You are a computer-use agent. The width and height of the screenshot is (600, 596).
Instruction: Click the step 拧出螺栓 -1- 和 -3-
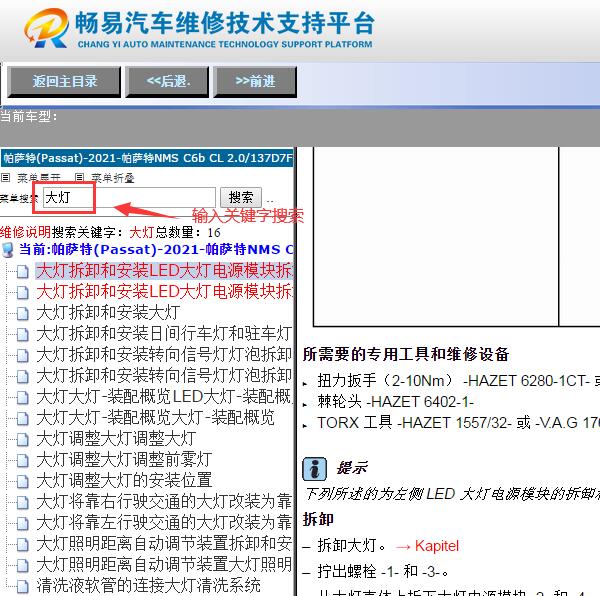click(383, 572)
